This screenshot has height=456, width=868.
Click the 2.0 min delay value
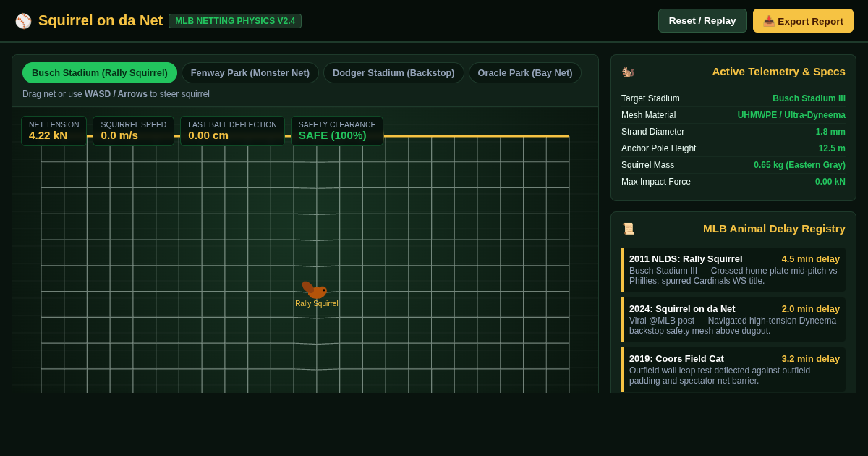pos(810,309)
